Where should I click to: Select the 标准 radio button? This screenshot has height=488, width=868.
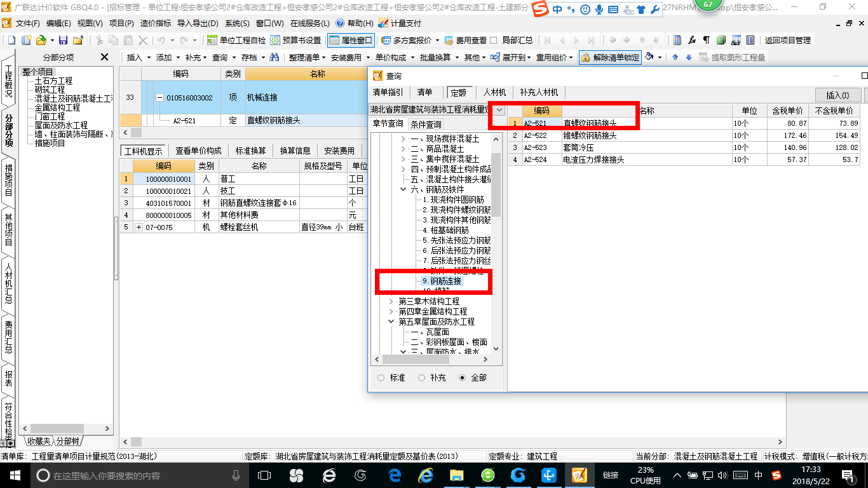point(381,377)
